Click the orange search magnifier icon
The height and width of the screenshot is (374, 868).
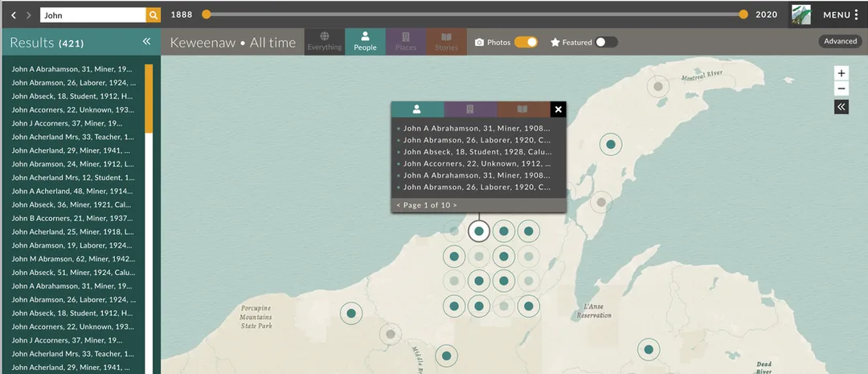[154, 15]
